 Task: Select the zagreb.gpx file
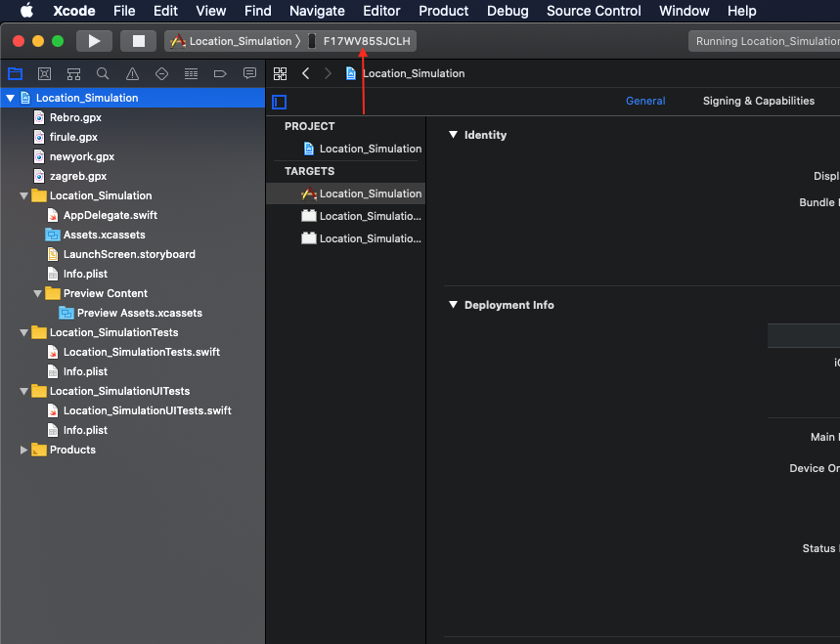[78, 176]
